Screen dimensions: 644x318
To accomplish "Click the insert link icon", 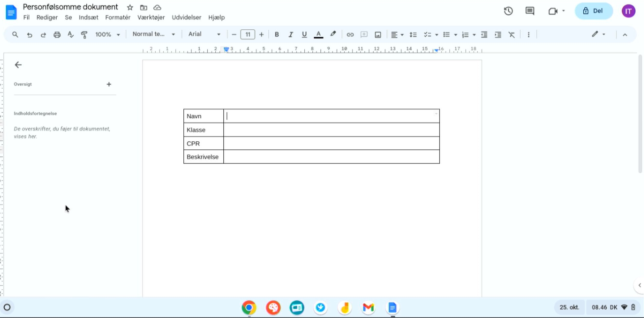I will [350, 34].
